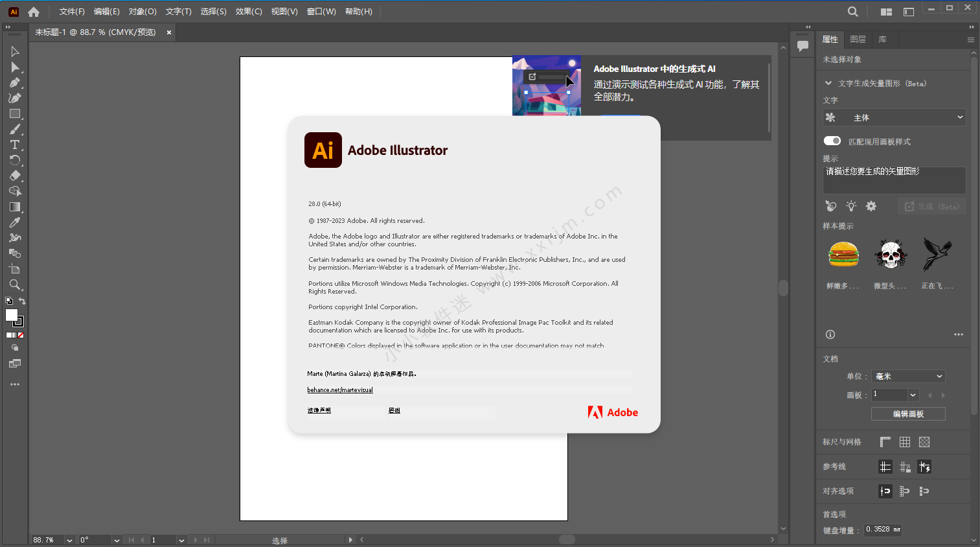Toggle the transparency grid icon
The height and width of the screenshot is (547, 980).
tap(924, 442)
